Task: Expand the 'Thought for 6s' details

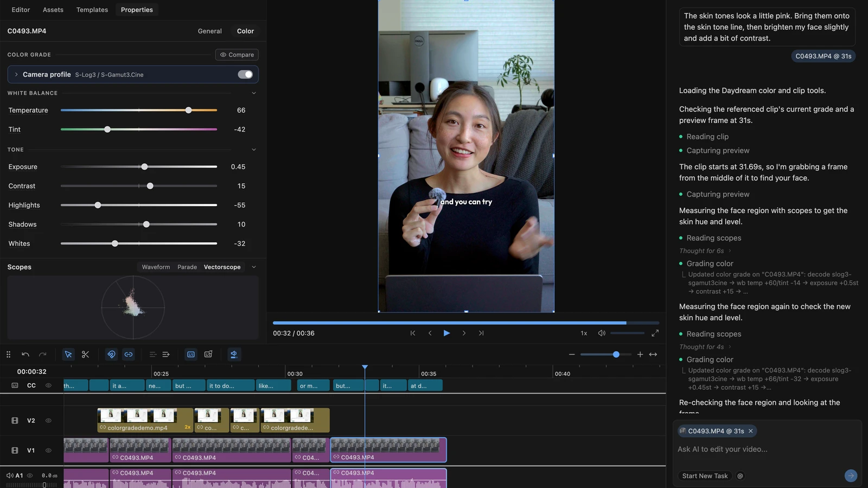Action: click(705, 251)
